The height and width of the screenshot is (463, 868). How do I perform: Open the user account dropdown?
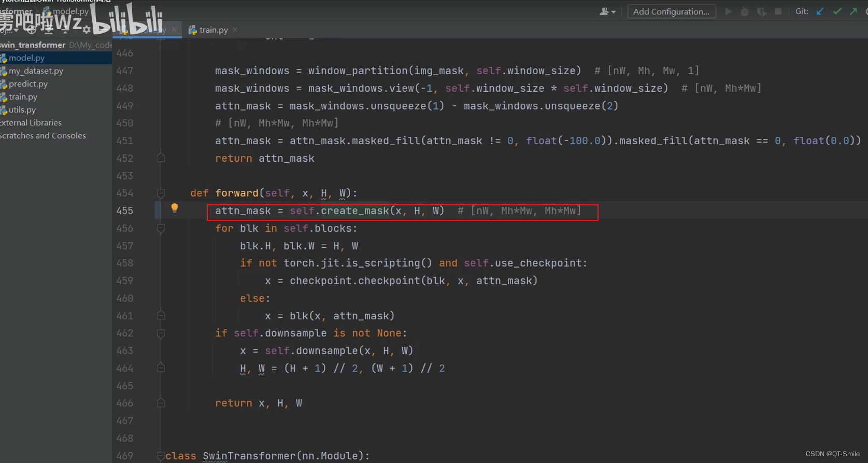[x=607, y=11]
